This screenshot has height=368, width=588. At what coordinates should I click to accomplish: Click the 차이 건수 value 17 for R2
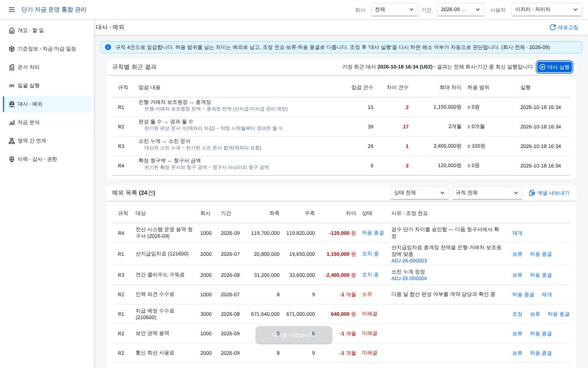coord(406,127)
